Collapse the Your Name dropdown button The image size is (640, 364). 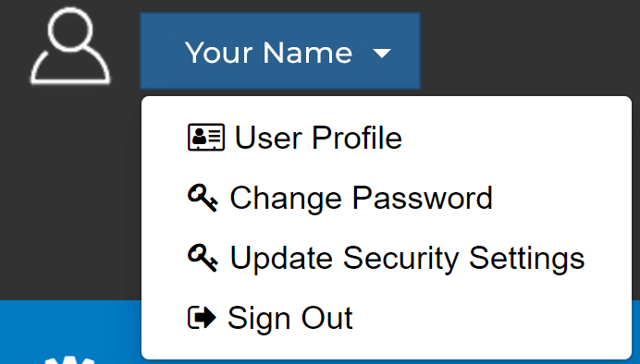[x=280, y=51]
